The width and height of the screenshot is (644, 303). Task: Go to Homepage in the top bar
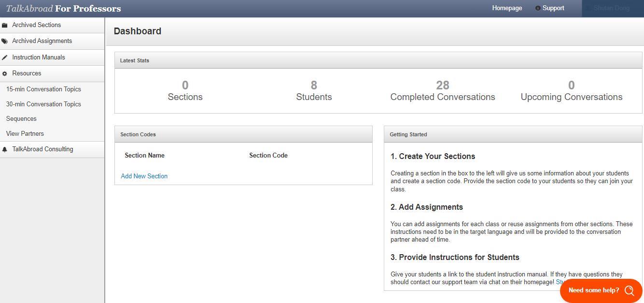[x=507, y=8]
